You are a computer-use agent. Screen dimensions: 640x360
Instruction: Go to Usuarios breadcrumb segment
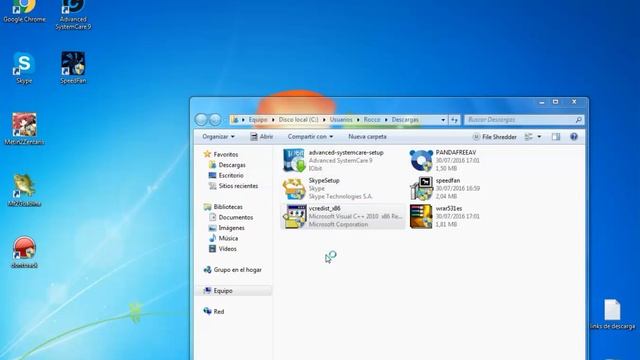coord(341,120)
